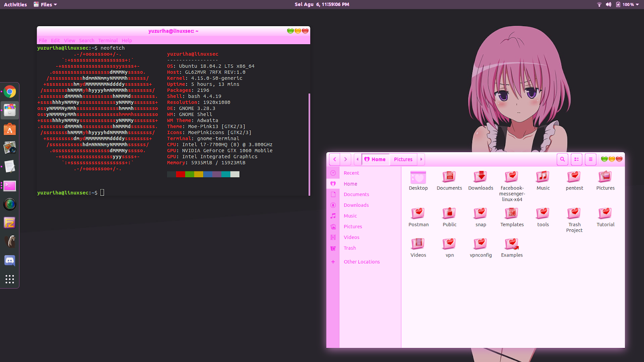This screenshot has height=362, width=644.
Task: Click the back navigation arrow
Action: [x=334, y=159]
